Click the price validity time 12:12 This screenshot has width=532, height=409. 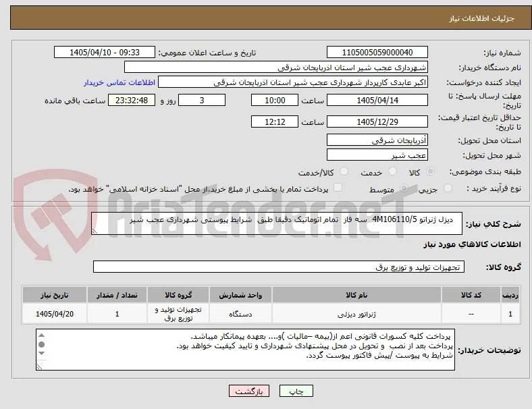point(275,121)
